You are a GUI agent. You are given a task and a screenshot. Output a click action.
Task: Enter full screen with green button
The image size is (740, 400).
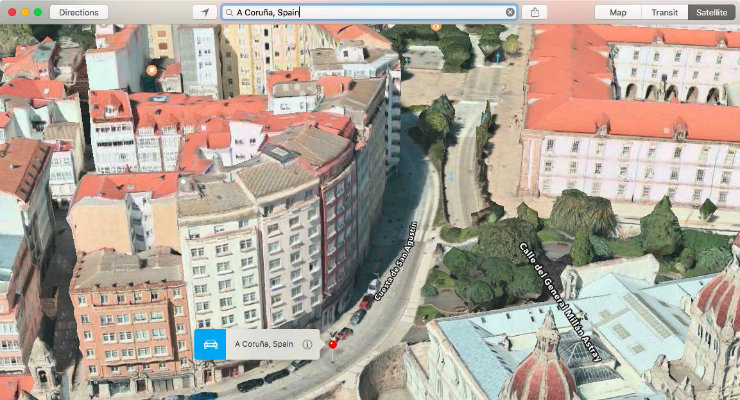pos(38,12)
